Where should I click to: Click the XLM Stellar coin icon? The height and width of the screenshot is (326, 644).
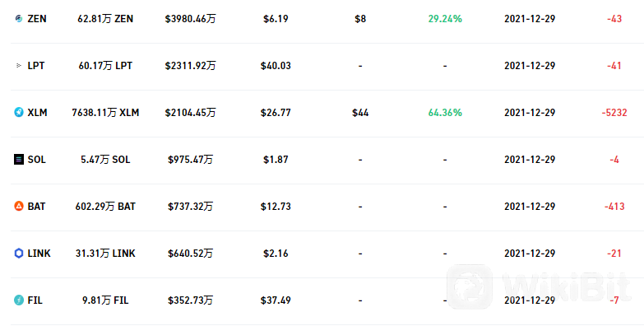point(19,112)
